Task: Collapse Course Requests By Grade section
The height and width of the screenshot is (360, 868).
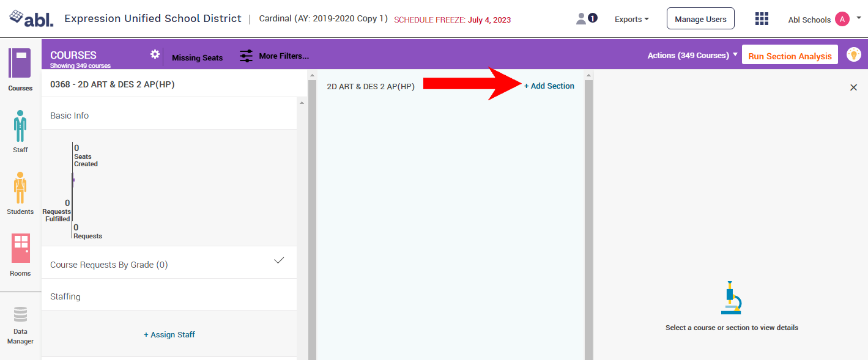Action: pos(279,261)
